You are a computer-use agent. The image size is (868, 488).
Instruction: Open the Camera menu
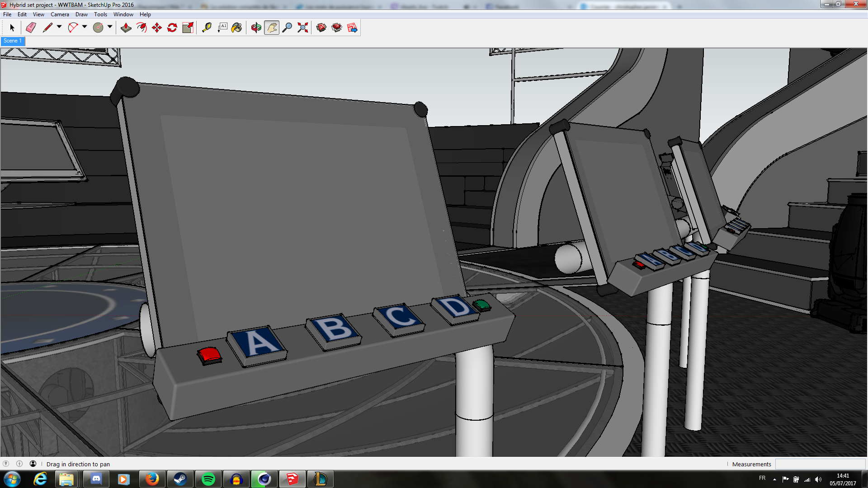pos(60,14)
